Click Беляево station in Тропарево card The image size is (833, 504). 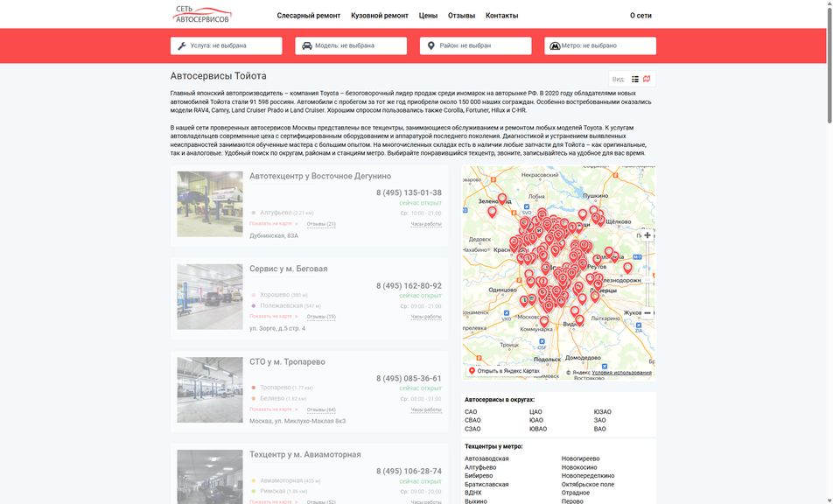[272, 399]
